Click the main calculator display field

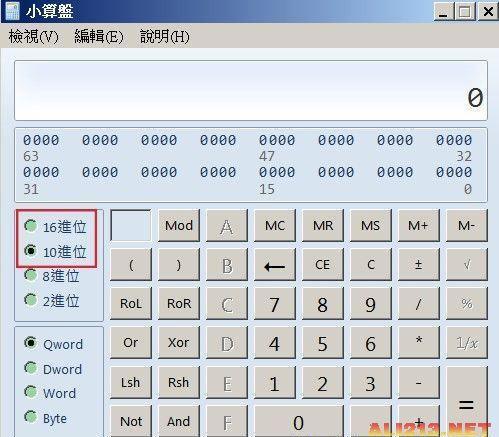[251, 90]
